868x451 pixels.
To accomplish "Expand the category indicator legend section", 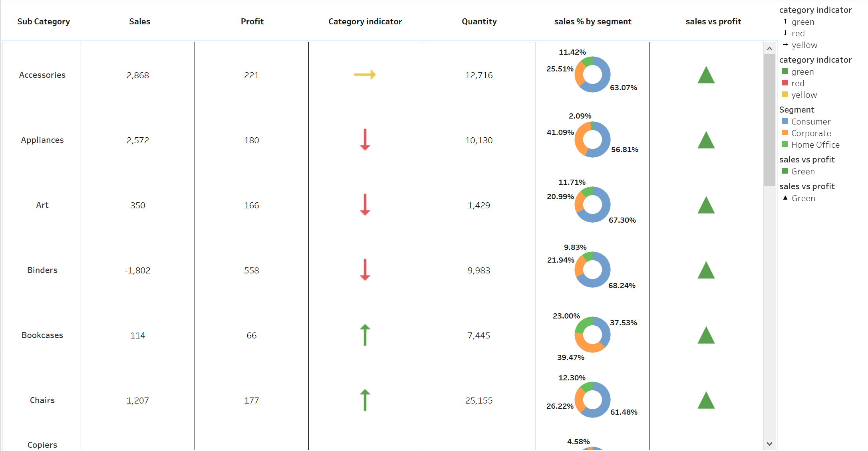I will point(815,10).
